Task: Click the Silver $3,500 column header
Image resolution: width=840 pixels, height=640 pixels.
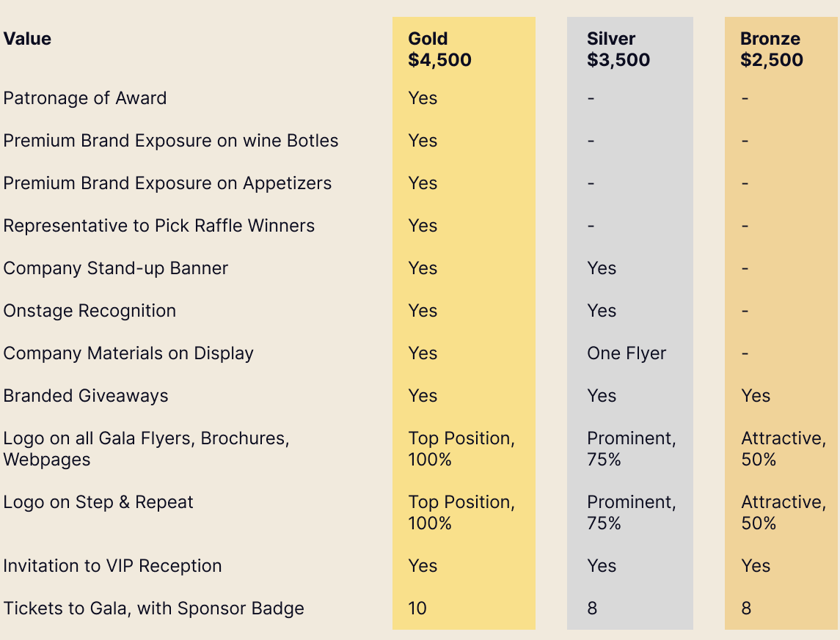Action: click(x=618, y=49)
